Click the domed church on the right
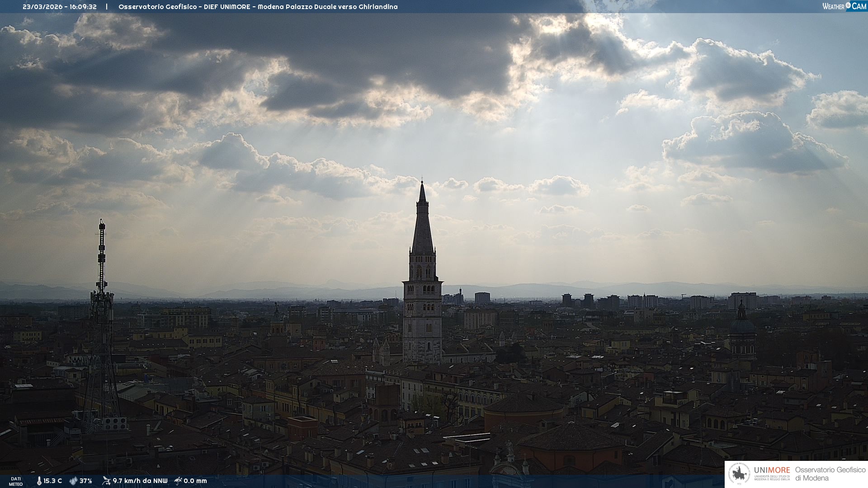This screenshot has width=868, height=488. (742, 326)
